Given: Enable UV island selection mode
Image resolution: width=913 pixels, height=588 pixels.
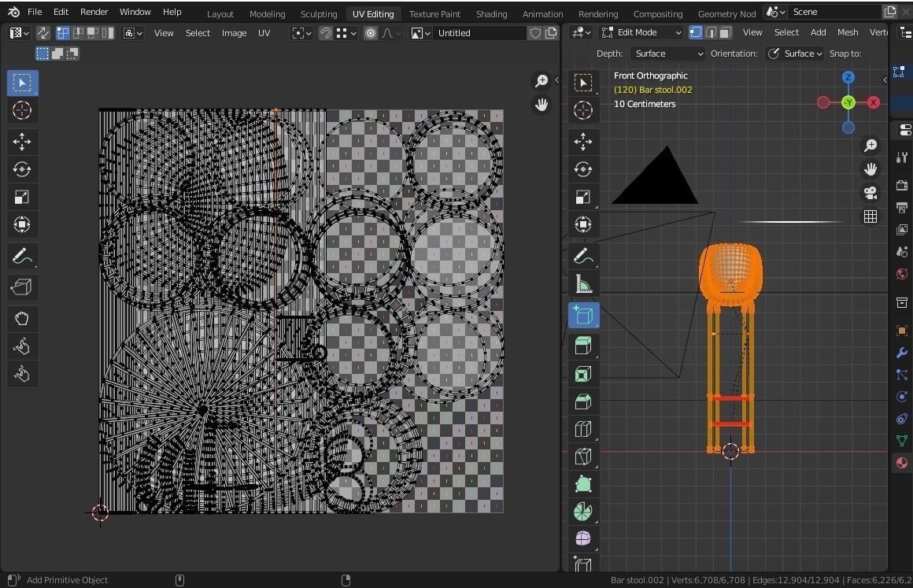Looking at the screenshot, I should click(x=108, y=33).
